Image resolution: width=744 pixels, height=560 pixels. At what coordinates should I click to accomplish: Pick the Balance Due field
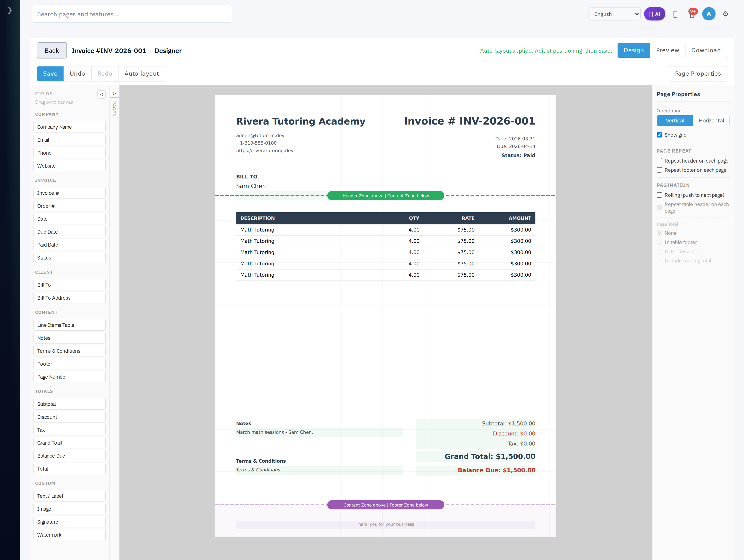pos(69,456)
